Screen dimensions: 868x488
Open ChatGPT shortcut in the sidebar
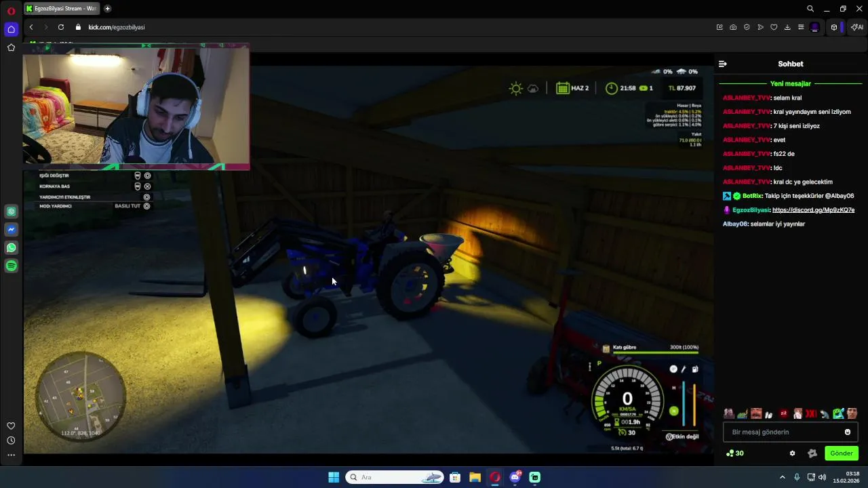pyautogui.click(x=11, y=211)
